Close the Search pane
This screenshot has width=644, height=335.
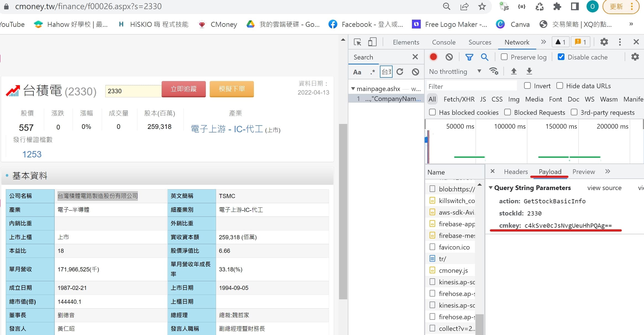pos(415,57)
